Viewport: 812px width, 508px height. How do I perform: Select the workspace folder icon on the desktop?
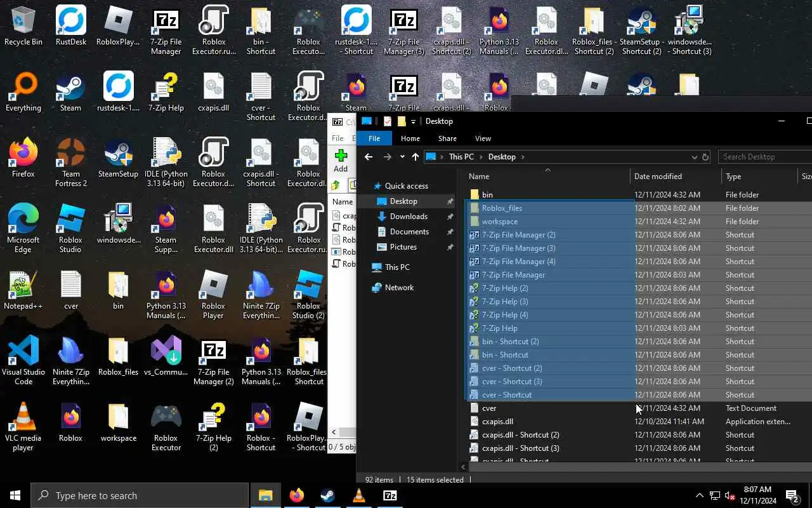pyautogui.click(x=119, y=423)
